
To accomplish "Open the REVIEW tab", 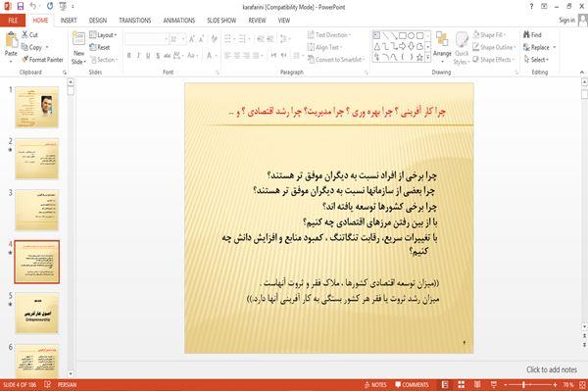I will click(x=257, y=21).
